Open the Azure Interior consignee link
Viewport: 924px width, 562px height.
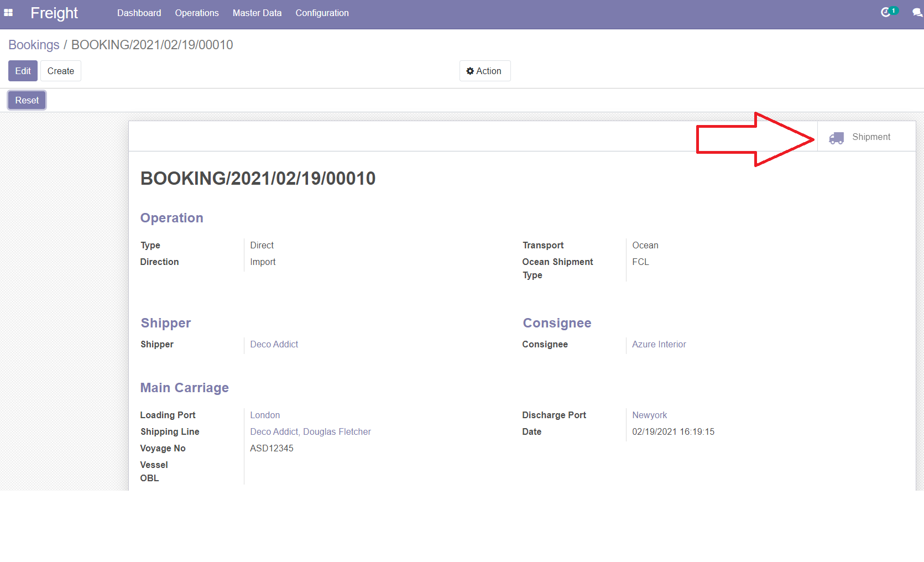659,344
